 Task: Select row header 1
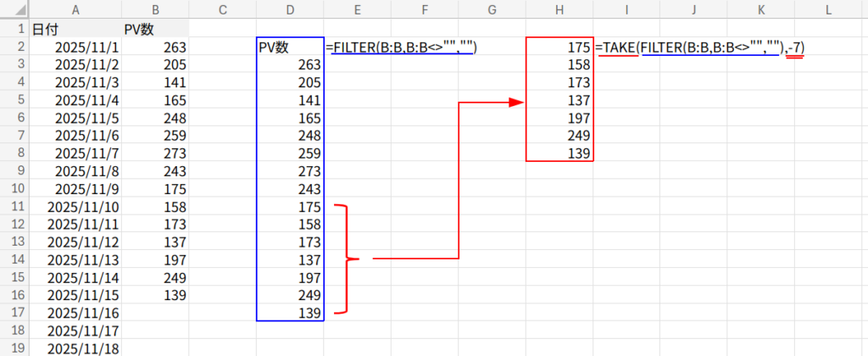14,28
